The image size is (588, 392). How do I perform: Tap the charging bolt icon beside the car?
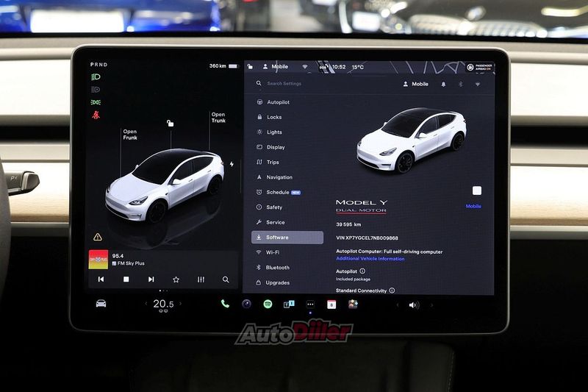pos(232,164)
